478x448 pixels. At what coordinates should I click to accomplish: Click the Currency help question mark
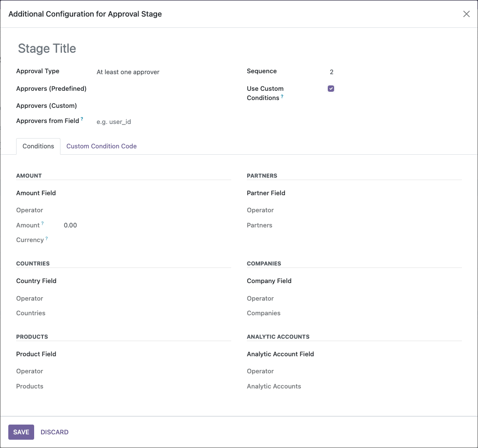[x=47, y=239]
